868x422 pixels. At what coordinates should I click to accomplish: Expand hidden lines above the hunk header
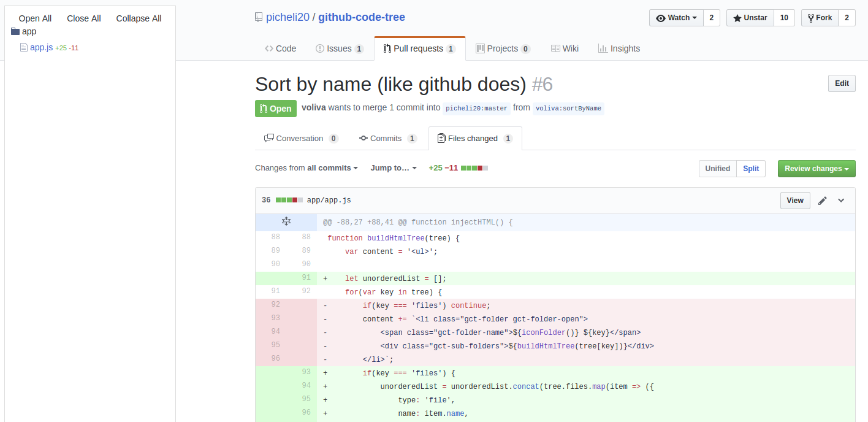286,222
